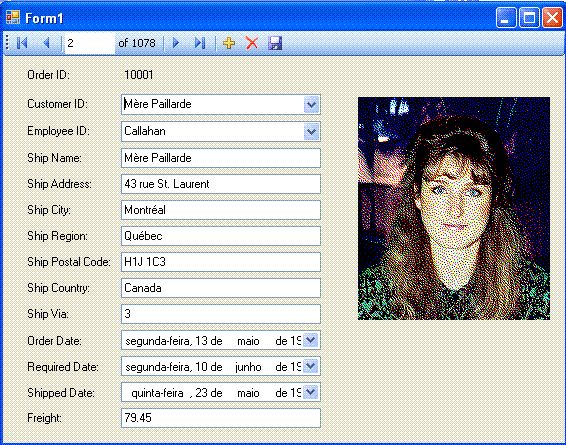Click the 'Employee ID:' label
This screenshot has width=566, height=445.
click(x=58, y=131)
